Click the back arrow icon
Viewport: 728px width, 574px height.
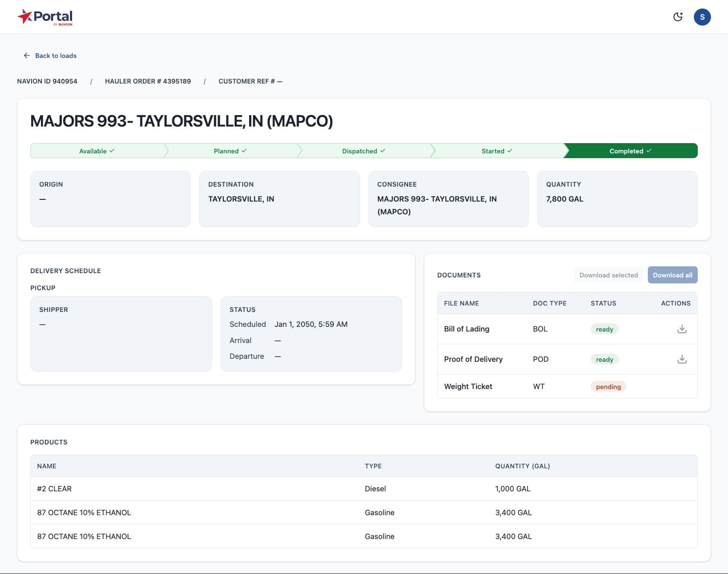26,56
